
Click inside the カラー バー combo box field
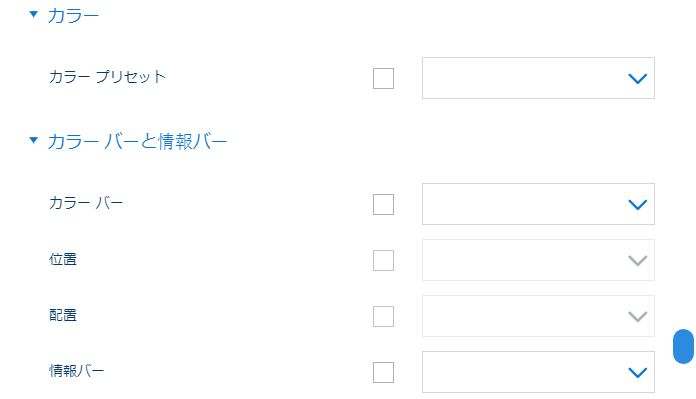[538, 204]
